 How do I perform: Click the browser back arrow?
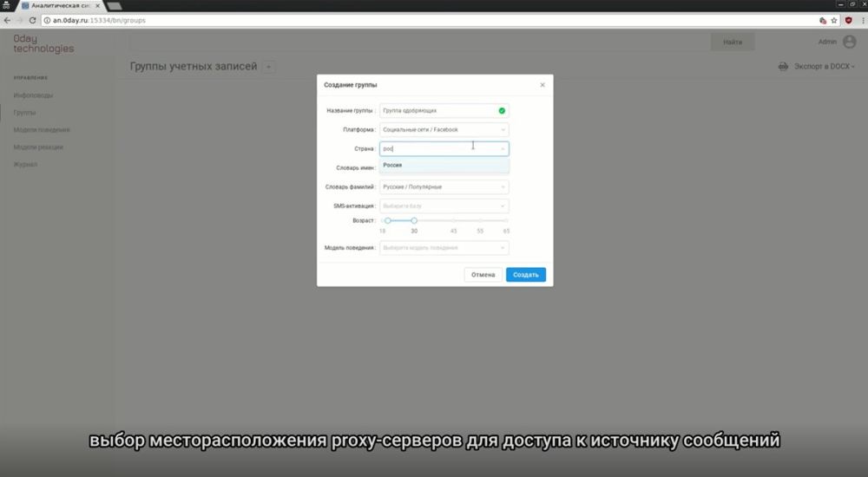[x=8, y=19]
